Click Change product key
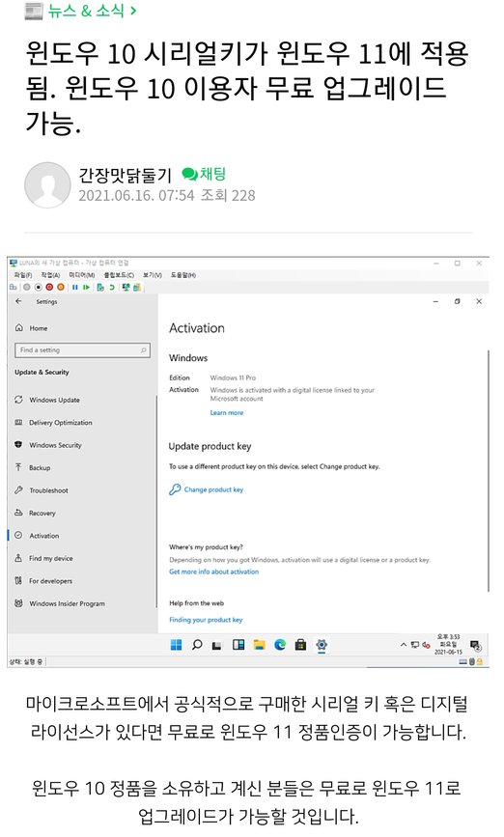The image size is (504, 837). click(x=206, y=489)
